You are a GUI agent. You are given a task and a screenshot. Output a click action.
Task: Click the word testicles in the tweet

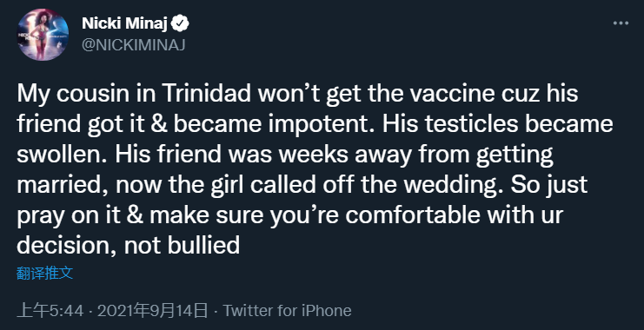pos(471,124)
